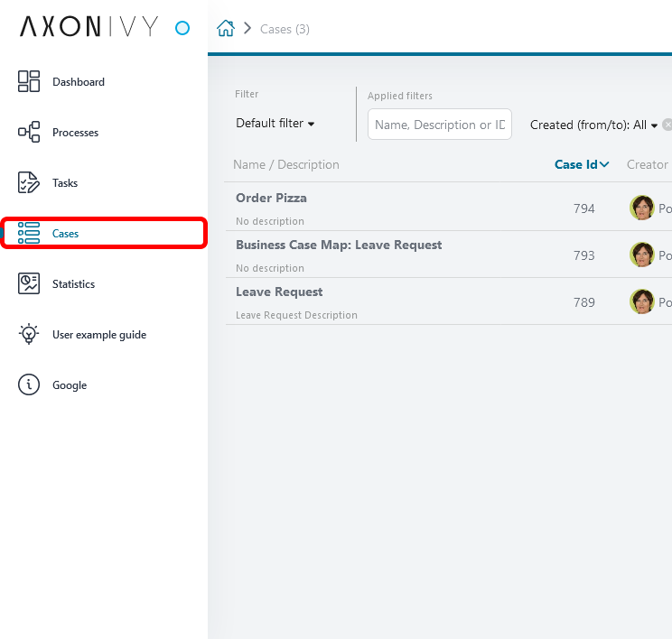
Task: Click the Axon Ivy logo
Action: coord(89,26)
